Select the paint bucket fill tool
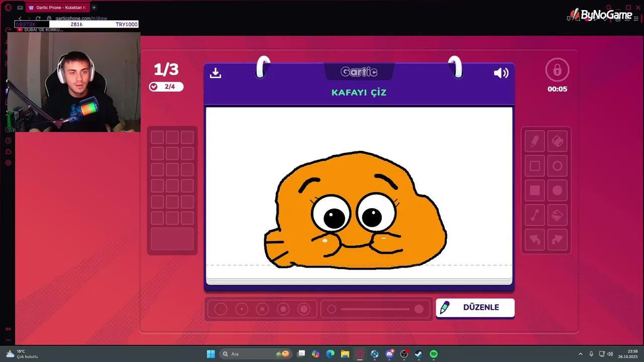 (x=557, y=215)
